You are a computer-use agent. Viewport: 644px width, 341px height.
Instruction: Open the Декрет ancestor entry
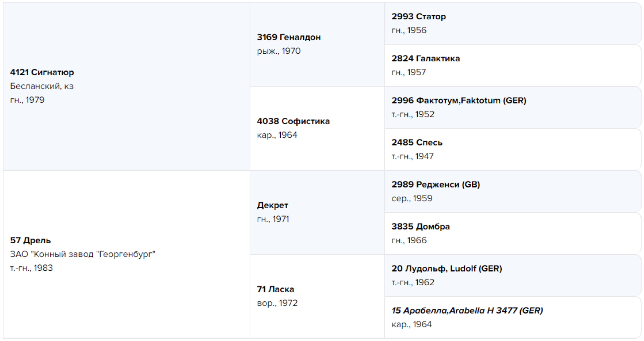click(x=273, y=205)
